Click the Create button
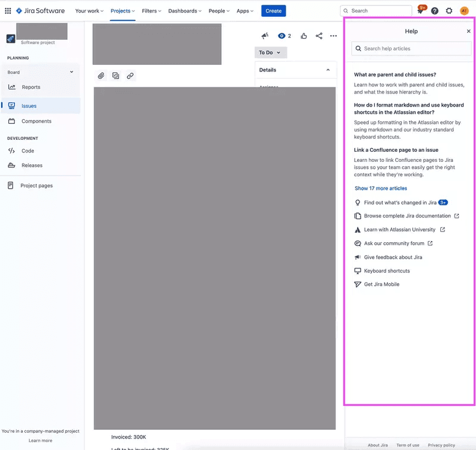This screenshot has height=450, width=476. click(273, 10)
